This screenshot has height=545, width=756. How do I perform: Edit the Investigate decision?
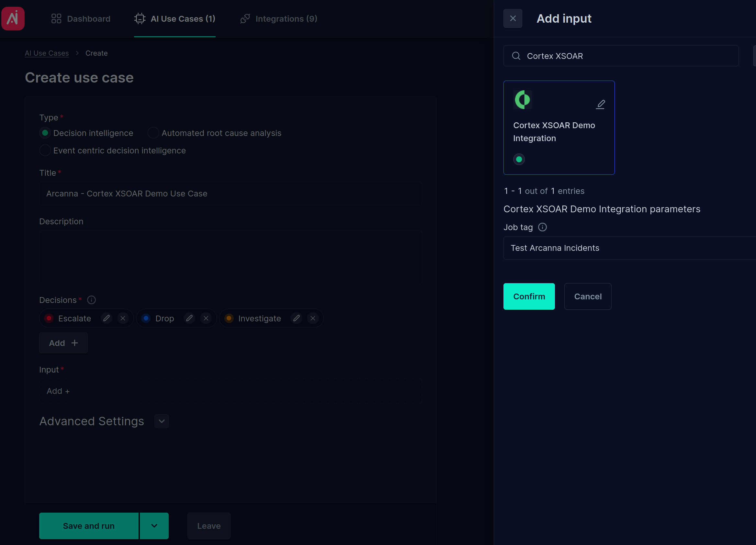[x=296, y=318]
